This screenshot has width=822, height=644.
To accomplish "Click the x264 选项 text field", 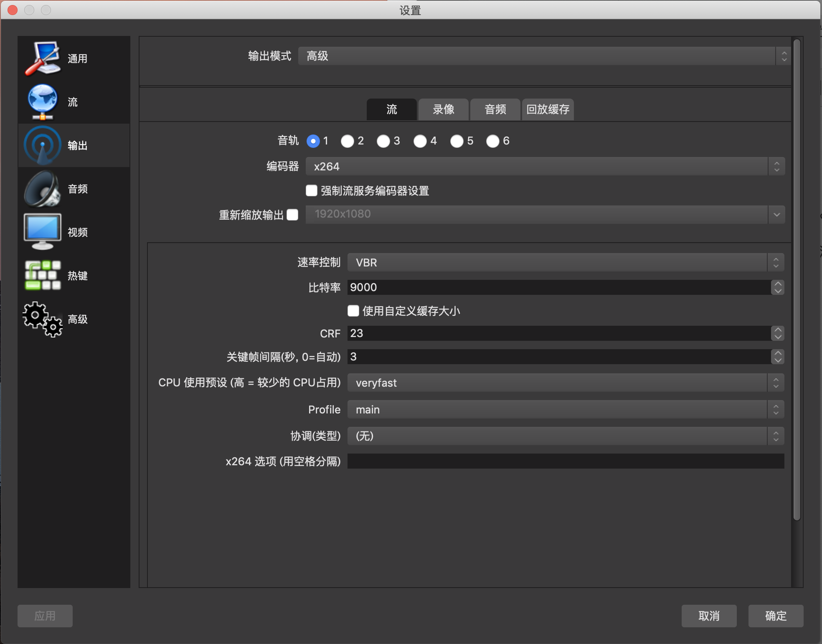I will pyautogui.click(x=565, y=461).
